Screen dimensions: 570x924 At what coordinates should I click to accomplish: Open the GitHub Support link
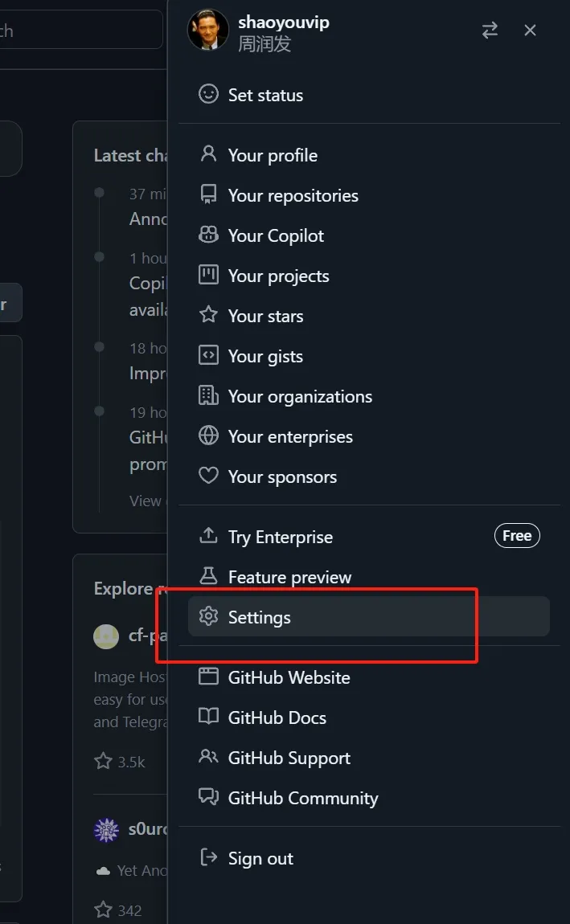[x=289, y=758]
